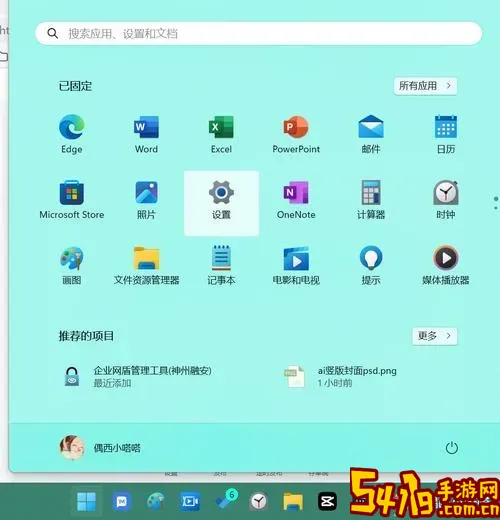Click the 最近添加 subtitle text

coord(112,383)
